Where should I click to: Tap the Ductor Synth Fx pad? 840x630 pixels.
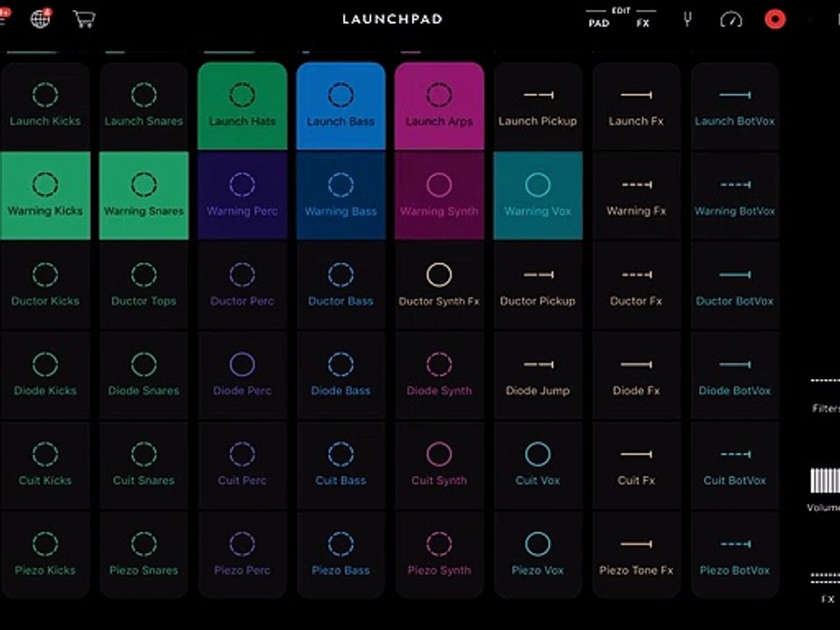tap(439, 285)
